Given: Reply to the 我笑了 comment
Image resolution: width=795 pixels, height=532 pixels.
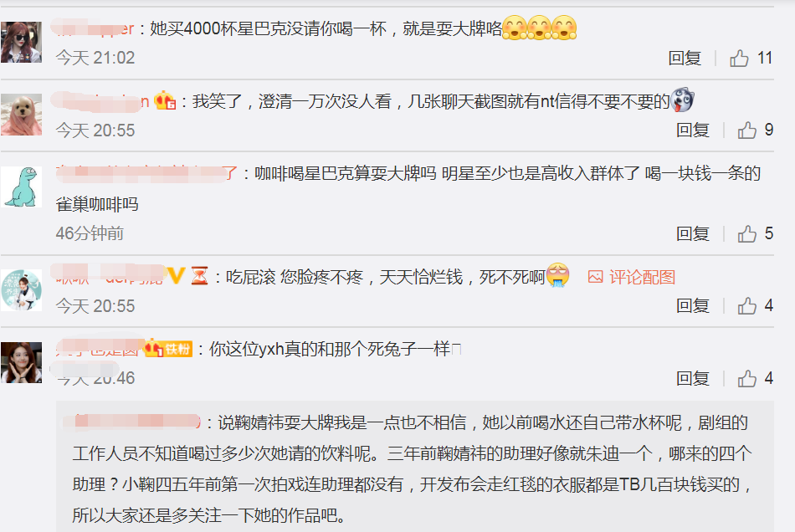Looking at the screenshot, I should tap(693, 130).
